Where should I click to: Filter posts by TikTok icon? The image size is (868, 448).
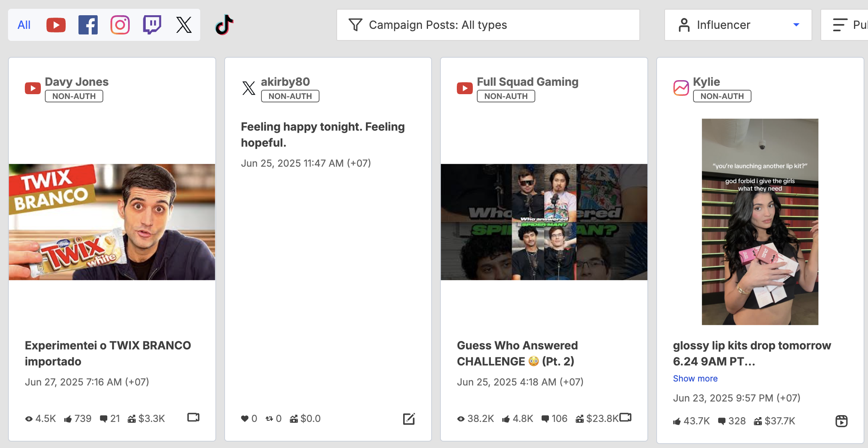coord(224,25)
